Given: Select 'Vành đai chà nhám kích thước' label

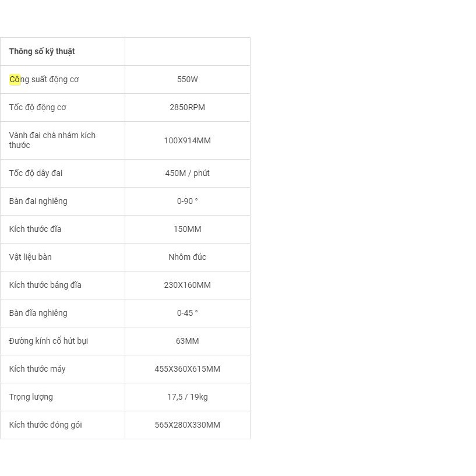Looking at the screenshot, I should click(x=52, y=140).
